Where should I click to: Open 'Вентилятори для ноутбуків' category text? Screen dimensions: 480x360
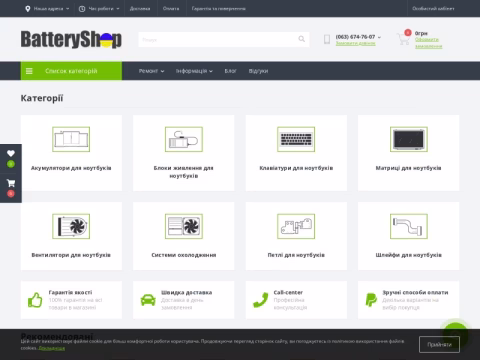pyautogui.click(x=71, y=255)
